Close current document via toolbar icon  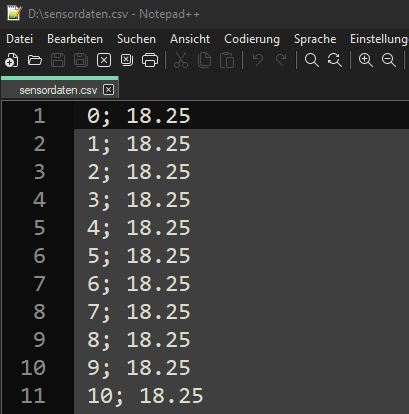(x=104, y=60)
